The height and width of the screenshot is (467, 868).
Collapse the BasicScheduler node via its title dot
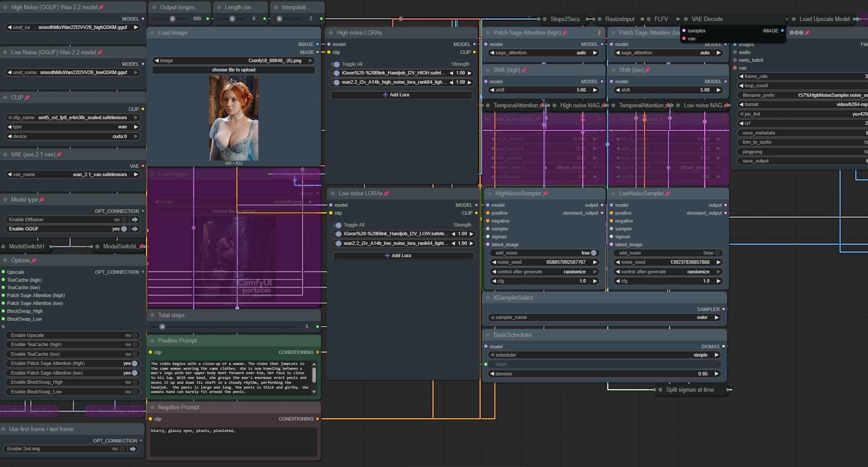pos(487,335)
